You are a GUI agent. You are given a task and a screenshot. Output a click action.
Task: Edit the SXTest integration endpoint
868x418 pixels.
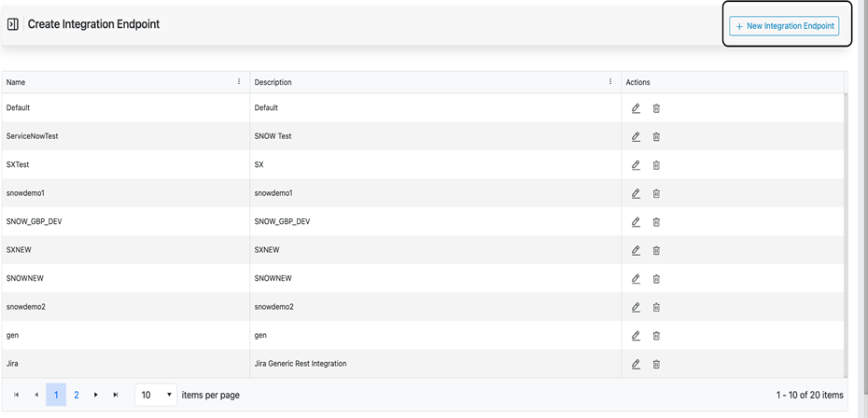click(x=636, y=165)
